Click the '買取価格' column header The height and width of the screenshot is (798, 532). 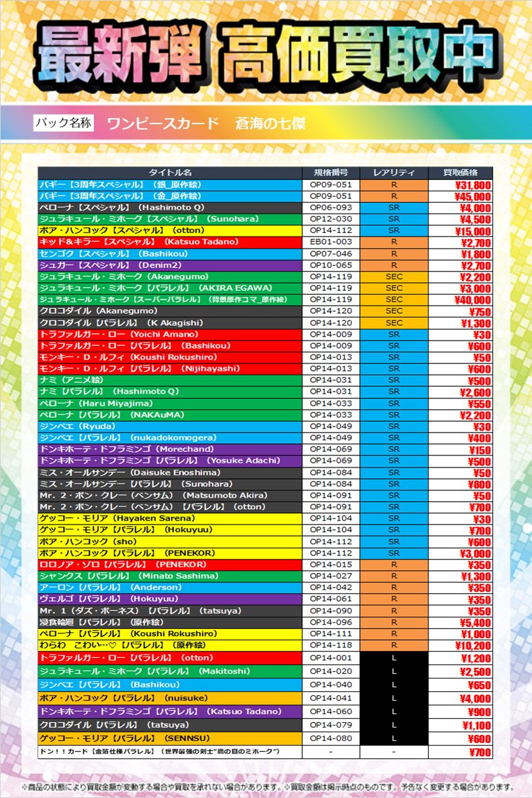tap(460, 173)
